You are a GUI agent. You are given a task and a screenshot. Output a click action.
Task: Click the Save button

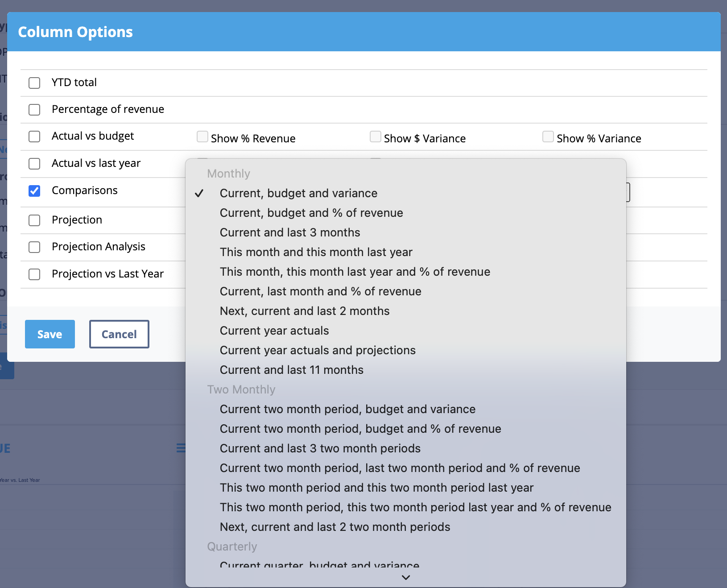50,334
